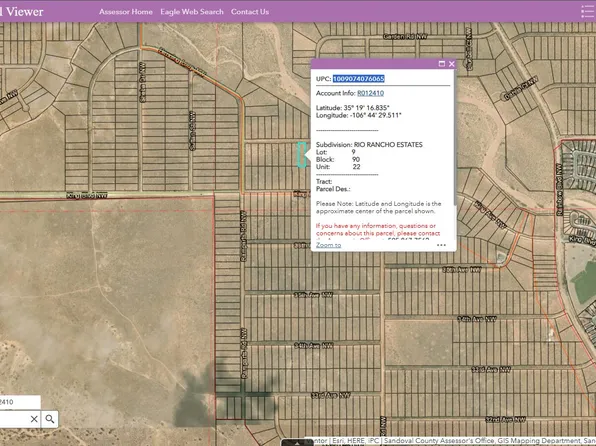Click the King Blvd NW road label

87,195
